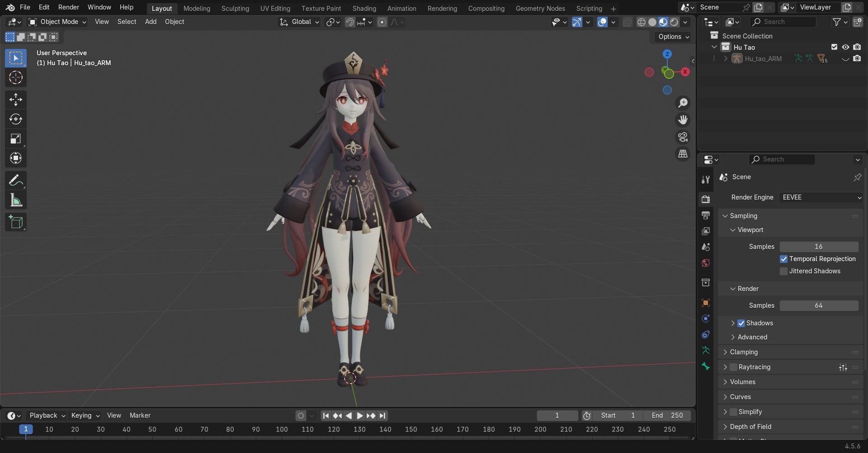868x453 pixels.
Task: Open the viewport Options dropdown
Action: click(x=673, y=37)
